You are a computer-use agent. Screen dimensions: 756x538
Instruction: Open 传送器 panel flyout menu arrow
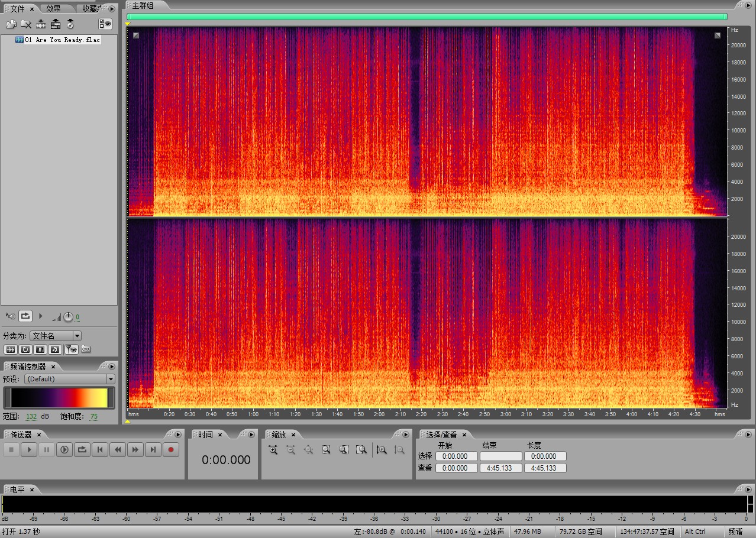178,435
